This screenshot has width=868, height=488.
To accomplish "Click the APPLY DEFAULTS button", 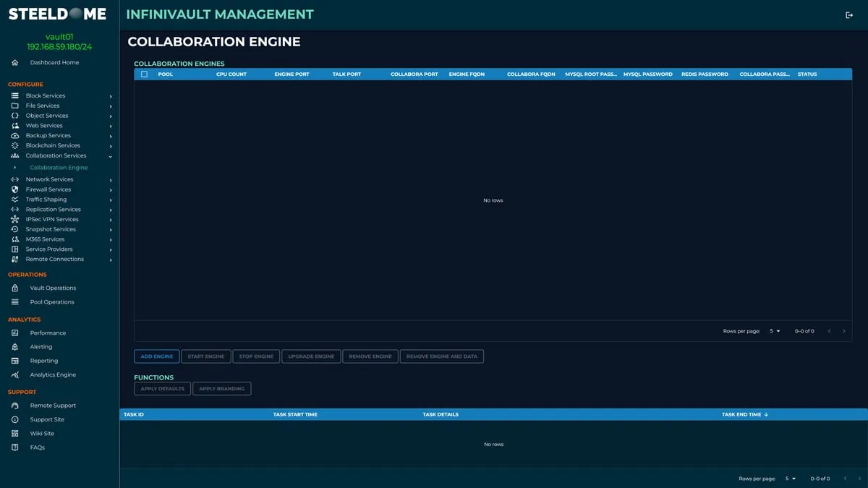I will tap(162, 388).
